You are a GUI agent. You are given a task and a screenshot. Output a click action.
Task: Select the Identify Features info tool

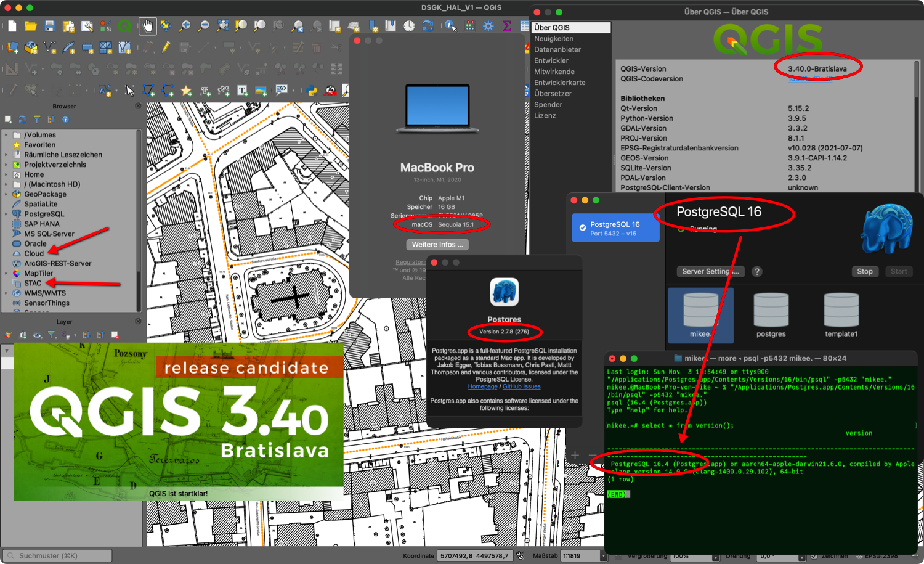pyautogui.click(x=451, y=26)
